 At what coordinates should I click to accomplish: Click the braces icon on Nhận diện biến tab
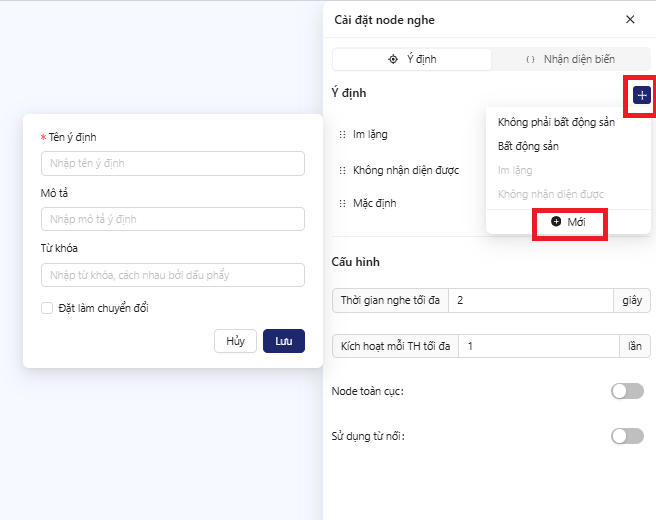[530, 60]
